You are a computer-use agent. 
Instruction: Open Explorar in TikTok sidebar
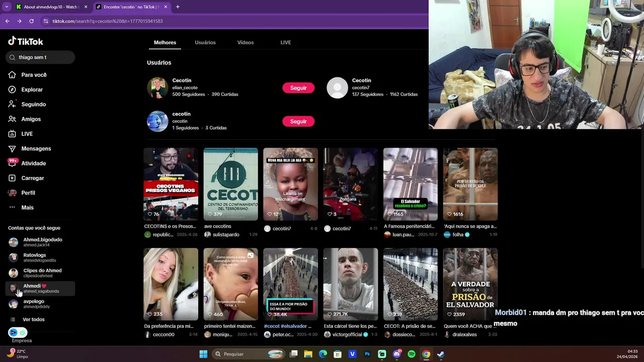[x=32, y=89]
